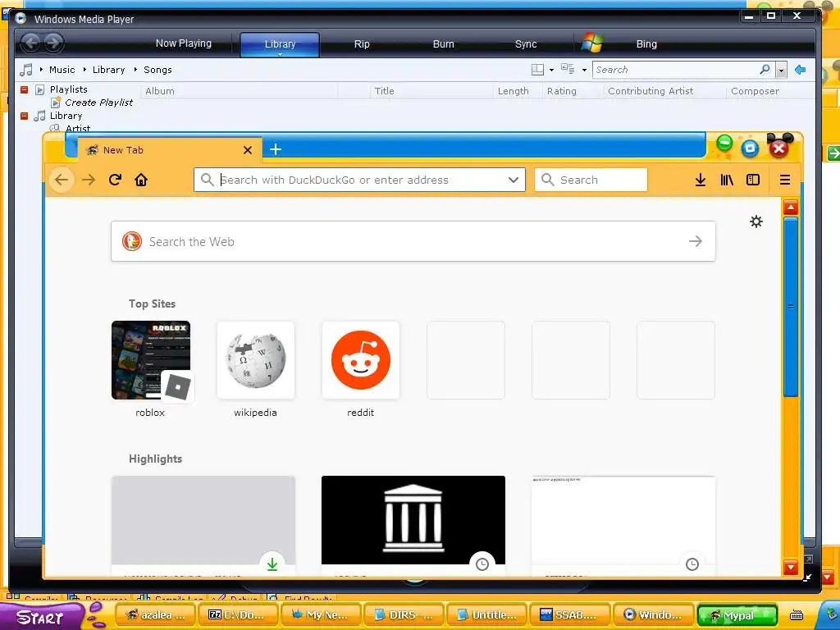Click the Media Player search magnifier
Viewport: 840px width, 630px height.
click(765, 69)
